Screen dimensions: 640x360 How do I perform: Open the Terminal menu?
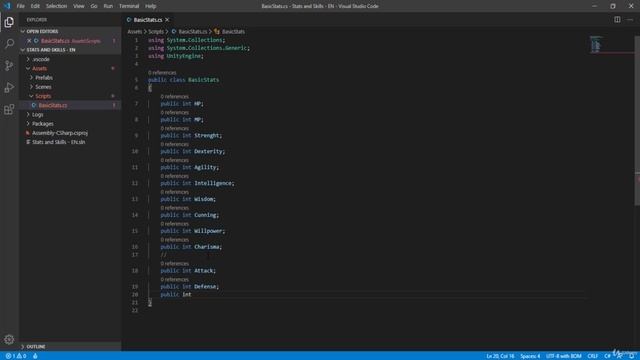coord(129,6)
